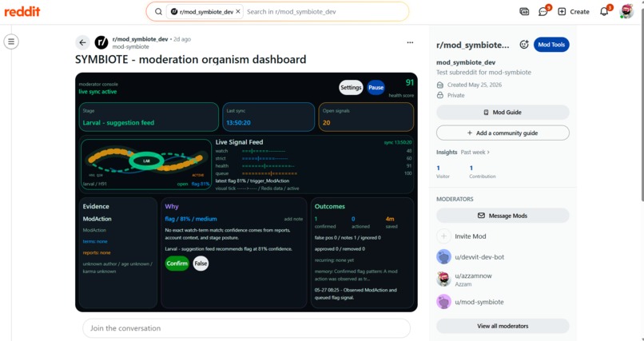
Task: Click the health score 91
Action: (x=409, y=83)
